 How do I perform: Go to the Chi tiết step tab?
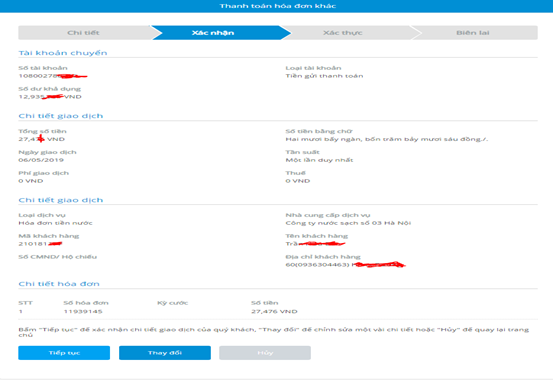click(x=84, y=32)
